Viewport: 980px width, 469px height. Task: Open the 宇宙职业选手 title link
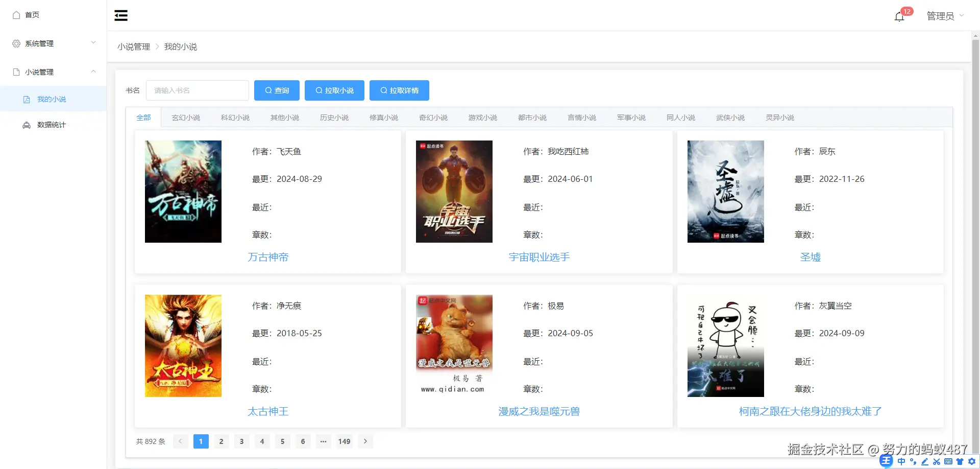(539, 257)
